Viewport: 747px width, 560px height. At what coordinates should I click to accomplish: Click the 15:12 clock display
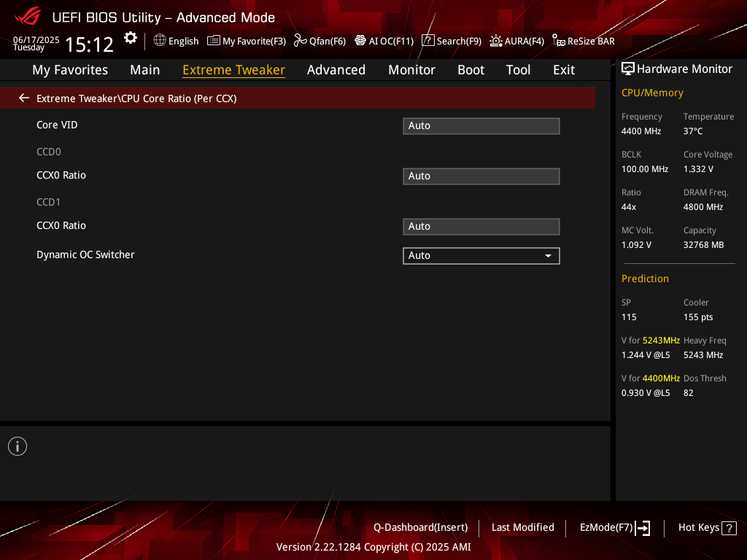[89, 44]
